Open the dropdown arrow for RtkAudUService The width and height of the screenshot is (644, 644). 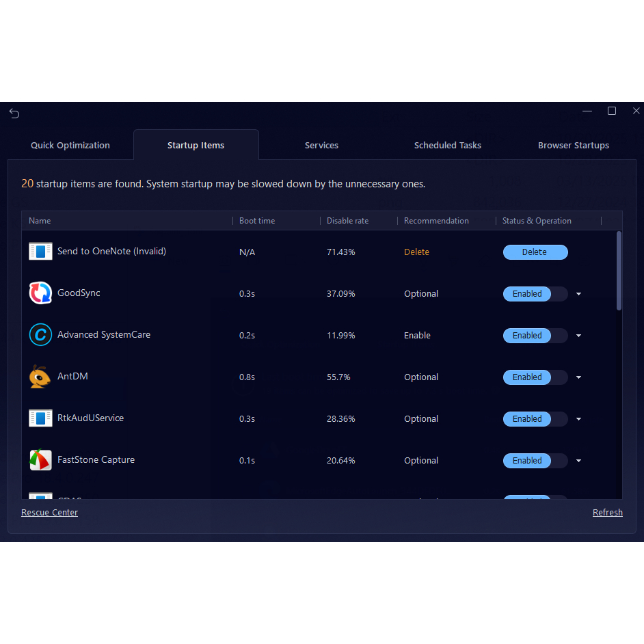578,419
